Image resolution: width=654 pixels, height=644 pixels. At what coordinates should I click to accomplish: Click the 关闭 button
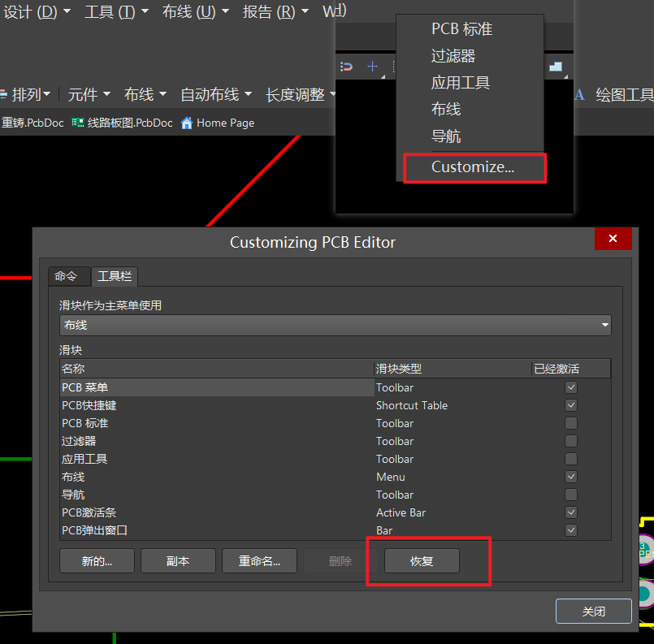593,612
